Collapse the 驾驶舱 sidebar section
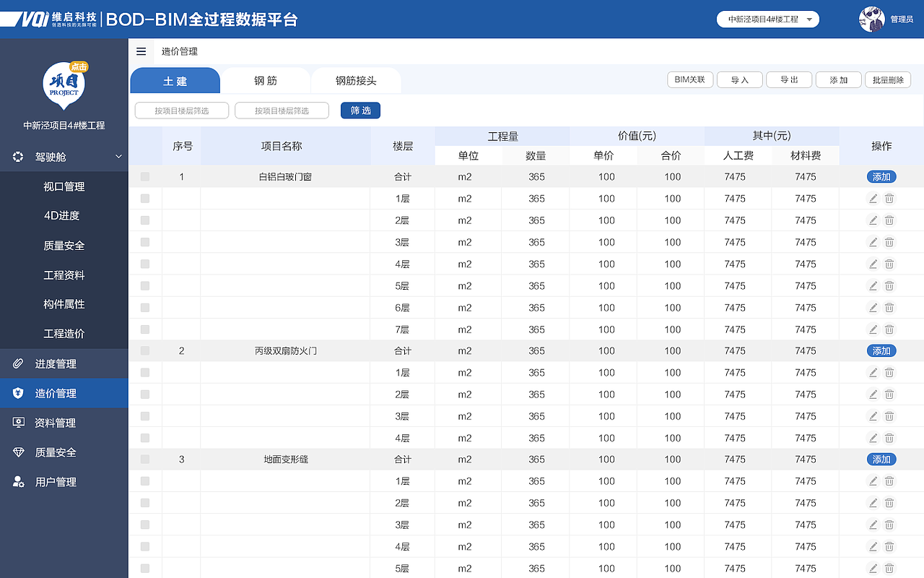This screenshot has height=578, width=924. [117, 156]
